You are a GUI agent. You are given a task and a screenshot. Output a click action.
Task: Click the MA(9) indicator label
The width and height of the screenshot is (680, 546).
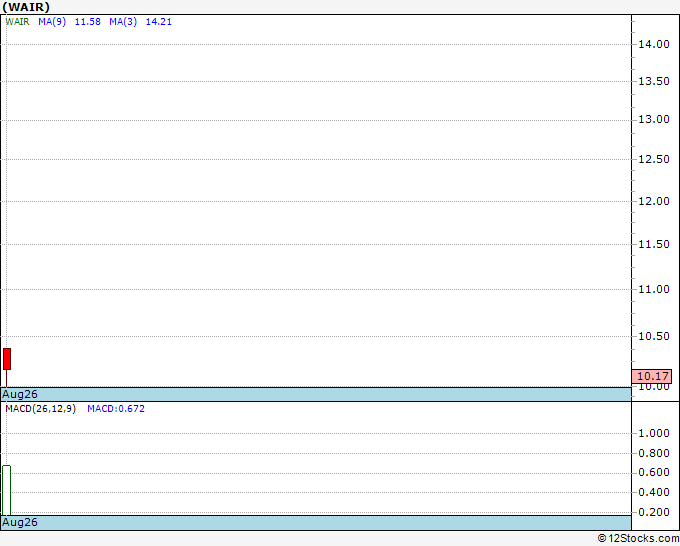point(52,22)
